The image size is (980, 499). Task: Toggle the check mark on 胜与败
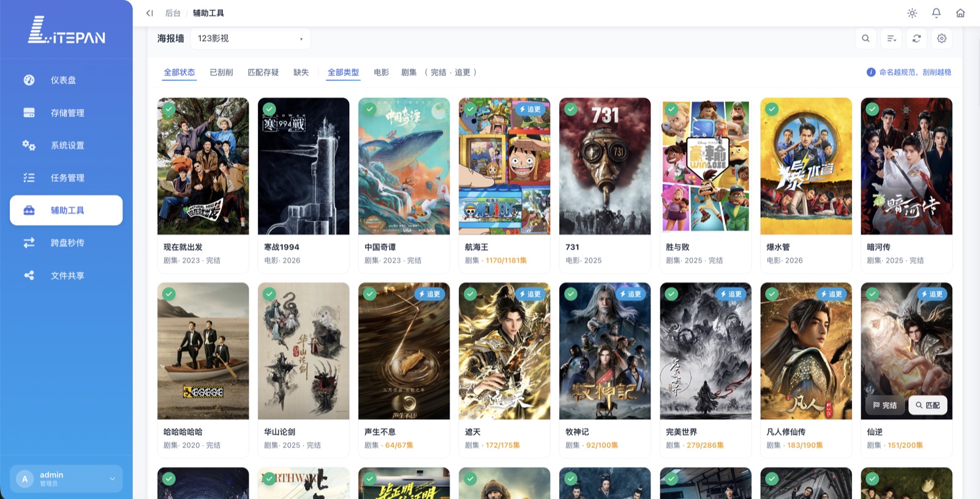click(671, 109)
